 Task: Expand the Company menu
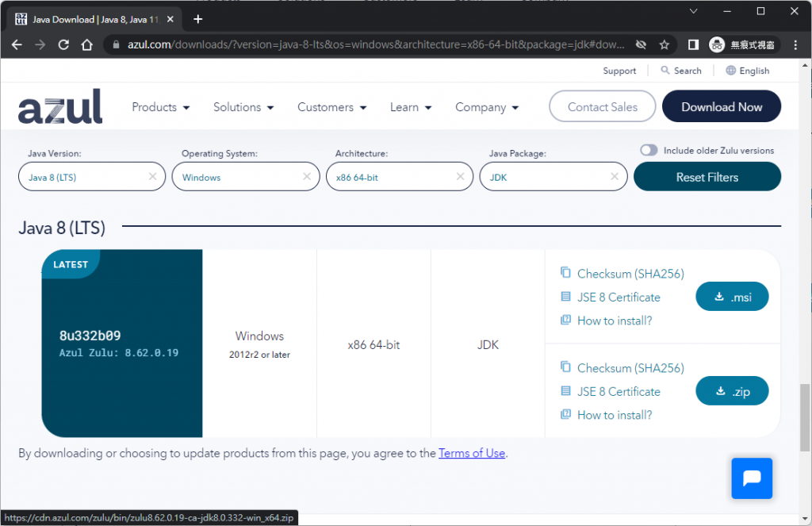point(487,107)
